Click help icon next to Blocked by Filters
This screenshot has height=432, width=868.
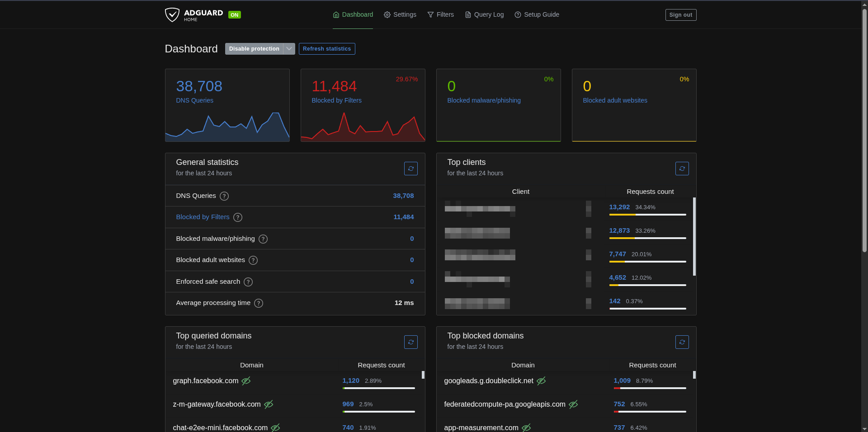click(238, 217)
